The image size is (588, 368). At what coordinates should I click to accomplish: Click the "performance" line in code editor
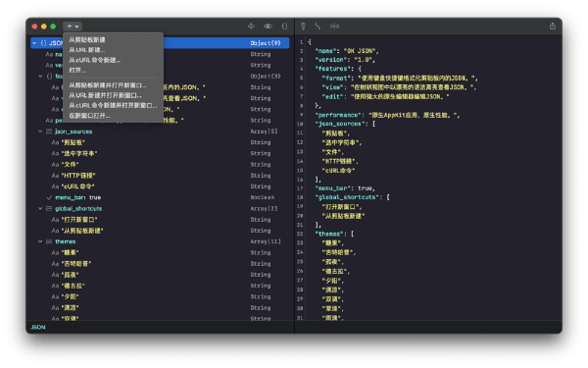(x=388, y=115)
